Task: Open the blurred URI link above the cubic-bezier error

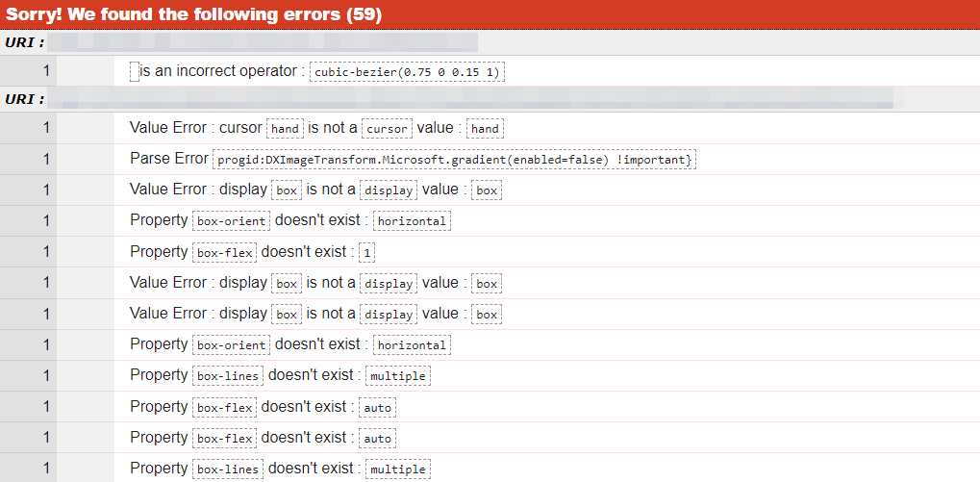Action: [263, 43]
